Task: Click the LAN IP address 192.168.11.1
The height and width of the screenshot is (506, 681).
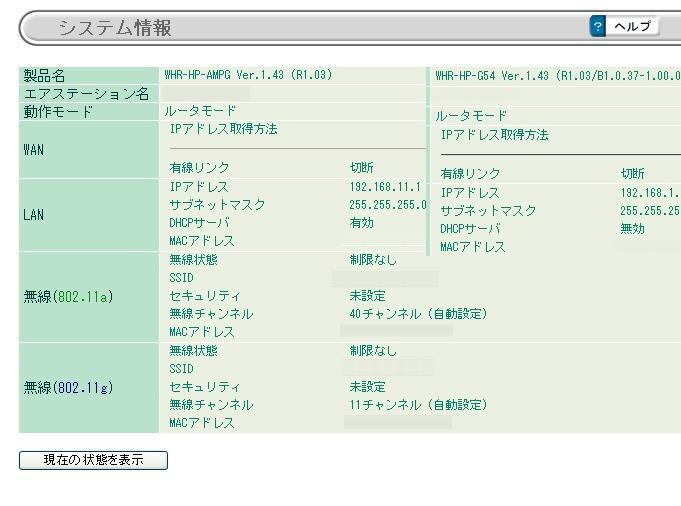Action: pyautogui.click(x=385, y=187)
